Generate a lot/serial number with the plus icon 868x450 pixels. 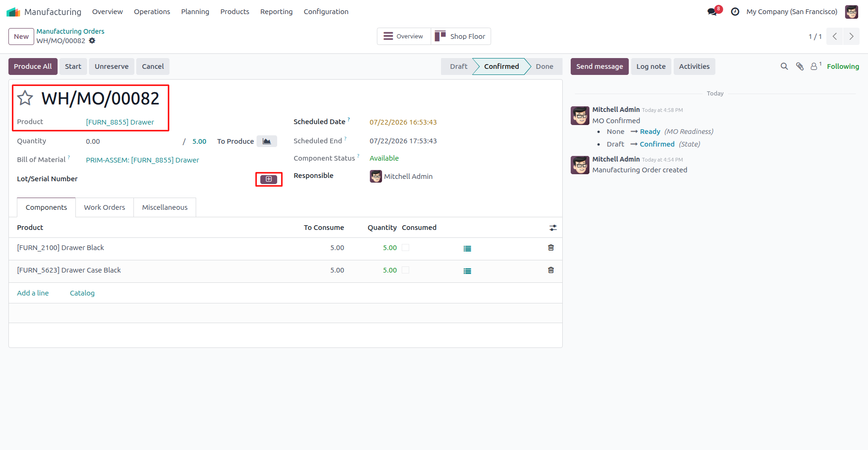(x=269, y=179)
